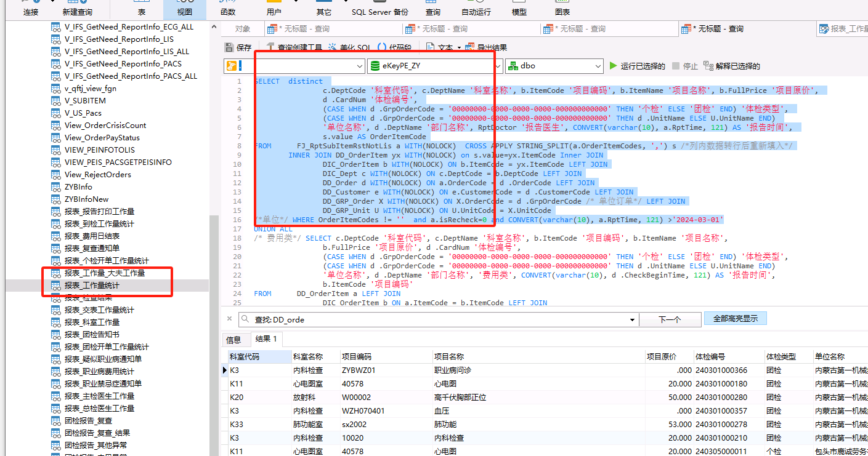The height and width of the screenshot is (456, 868).
Task: Click the 视图 views button in main toolbar
Action: click(x=185, y=9)
